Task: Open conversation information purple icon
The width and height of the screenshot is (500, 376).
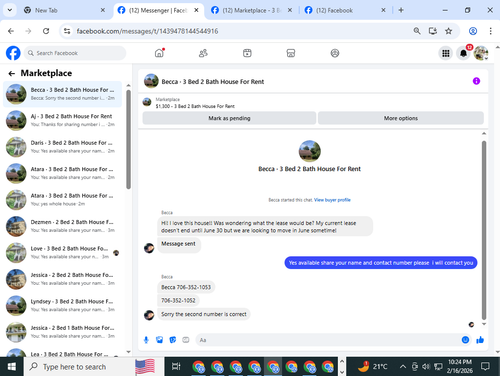Action: pos(476,81)
